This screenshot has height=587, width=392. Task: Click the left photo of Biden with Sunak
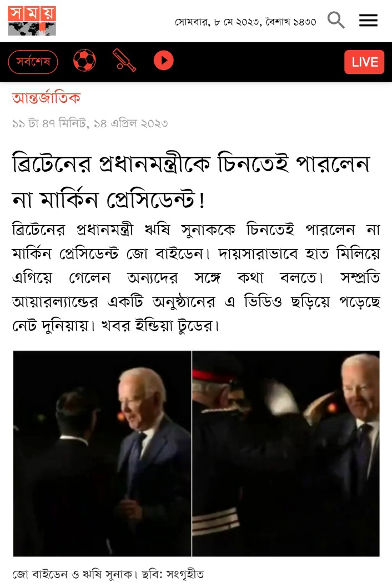102,454
